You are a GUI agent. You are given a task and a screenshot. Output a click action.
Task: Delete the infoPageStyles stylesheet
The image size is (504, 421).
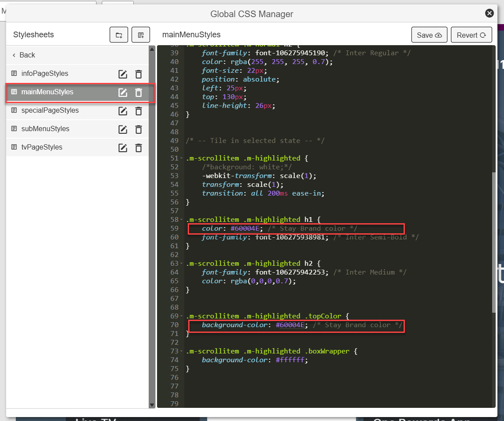[x=139, y=74]
